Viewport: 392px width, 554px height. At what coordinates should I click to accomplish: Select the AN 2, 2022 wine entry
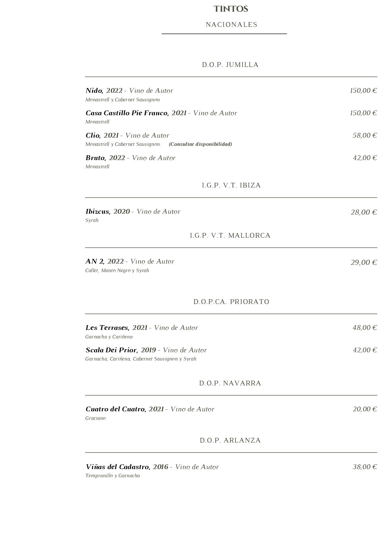[x=104, y=261]
